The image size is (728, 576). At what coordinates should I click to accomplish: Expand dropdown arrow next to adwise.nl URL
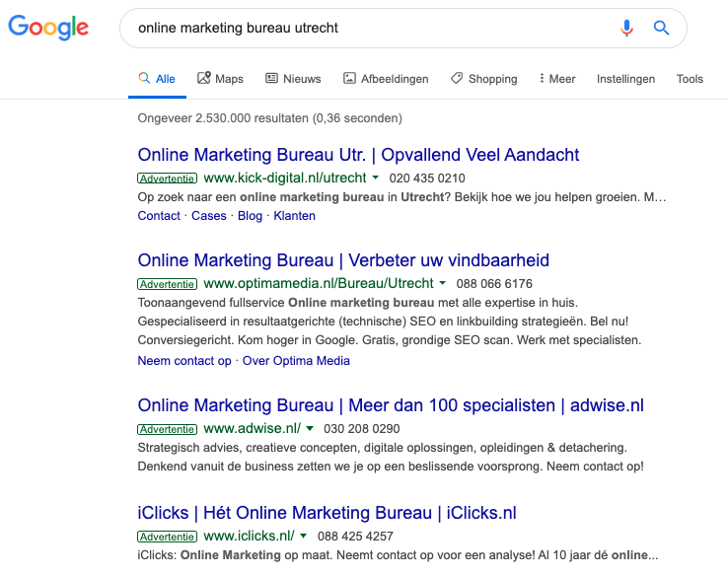tap(310, 428)
